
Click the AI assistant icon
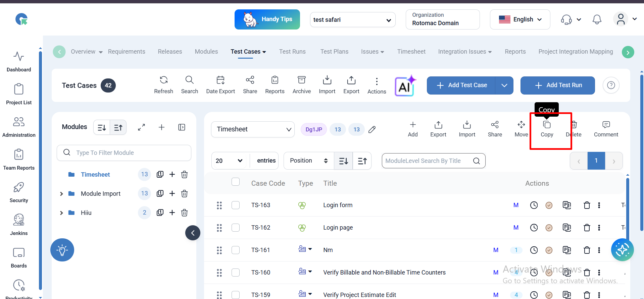tap(405, 86)
